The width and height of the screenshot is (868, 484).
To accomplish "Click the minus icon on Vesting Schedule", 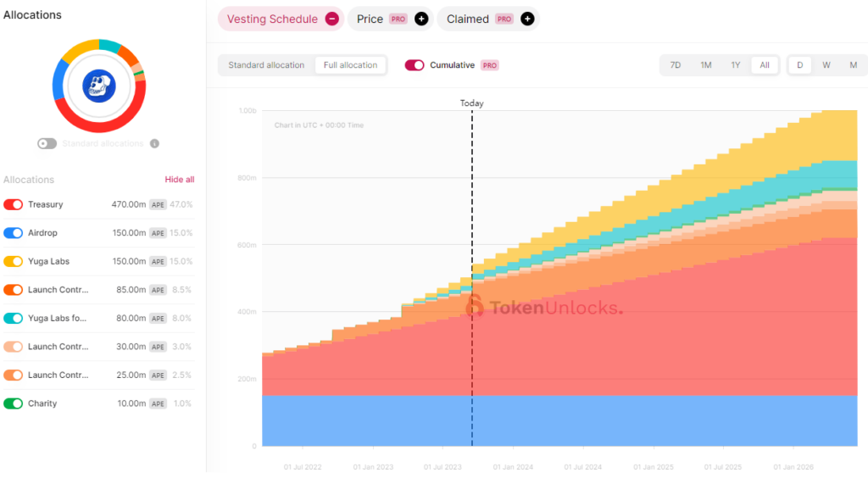I will (x=332, y=19).
